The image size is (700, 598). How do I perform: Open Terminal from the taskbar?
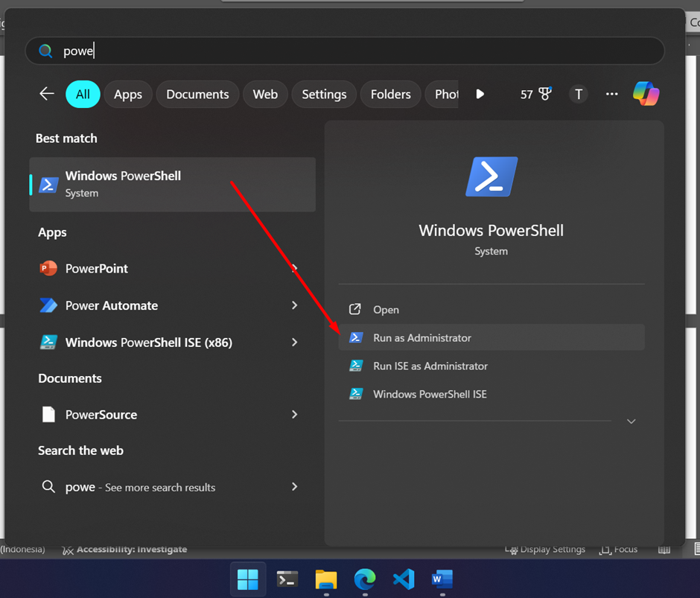pos(287,579)
